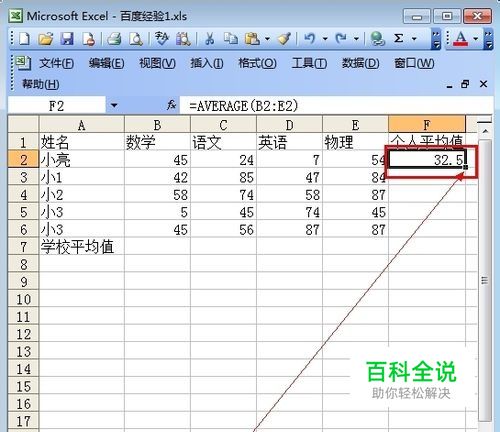Image resolution: width=500 pixels, height=432 pixels.
Task: Select the 英语 score 7
Action: (x=289, y=160)
